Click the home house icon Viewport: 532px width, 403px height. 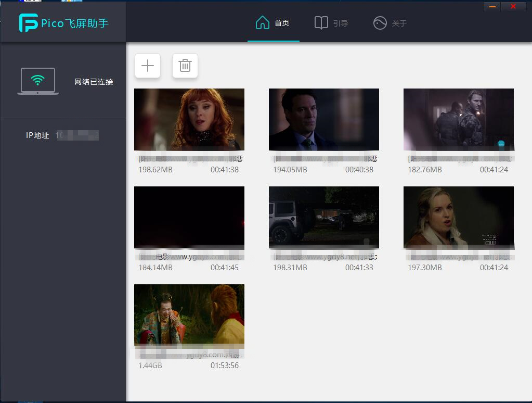(263, 23)
